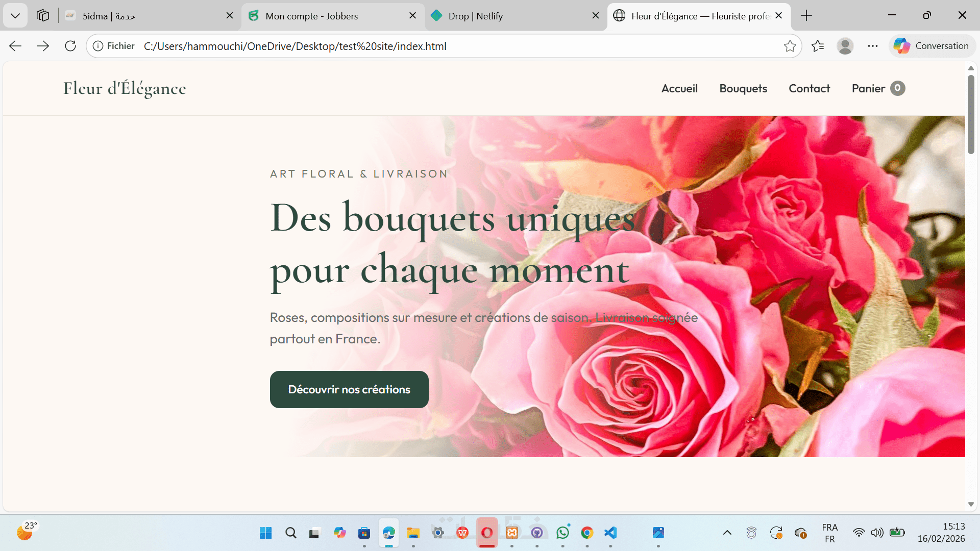Open Copilot Conversation button

[x=932, y=46]
